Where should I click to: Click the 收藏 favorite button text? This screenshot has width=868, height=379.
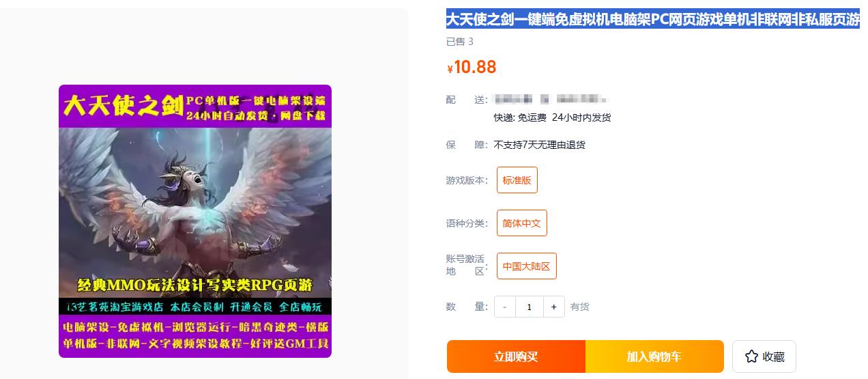[x=774, y=356]
